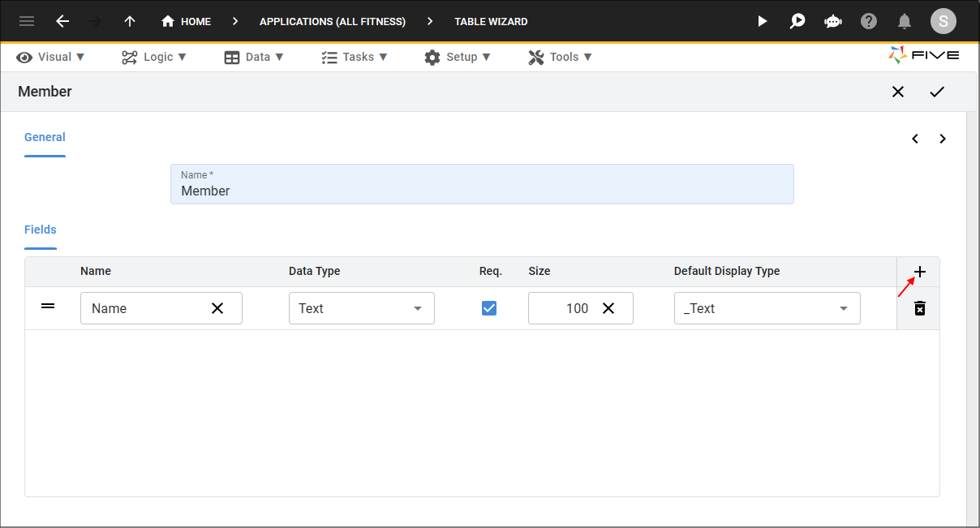Open the user avatar S
Viewport: 980px width, 528px height.
pos(943,21)
